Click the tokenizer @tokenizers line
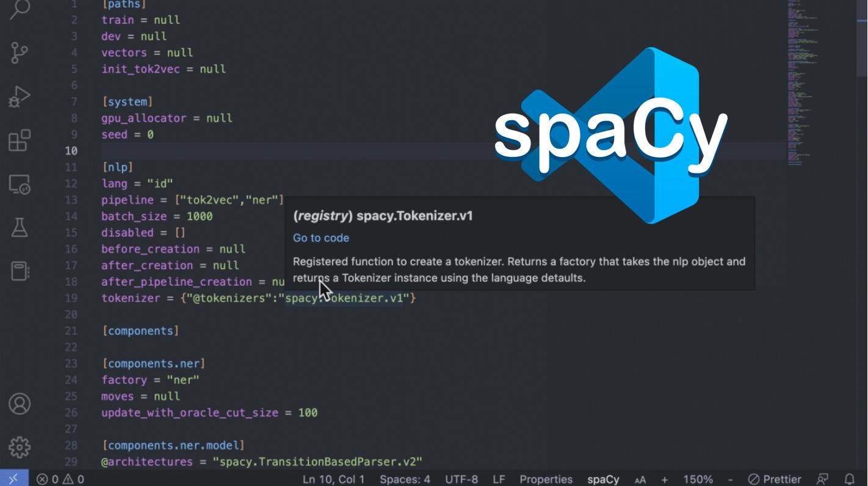The image size is (868, 486). [x=258, y=299]
